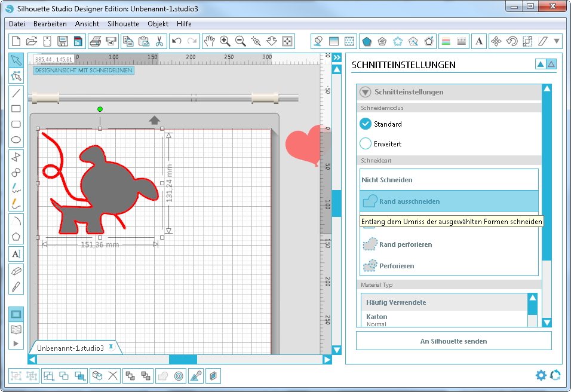The width and height of the screenshot is (571, 392).
Task: Expand the toolbar overflow dropdown arrow
Action: pos(557,41)
